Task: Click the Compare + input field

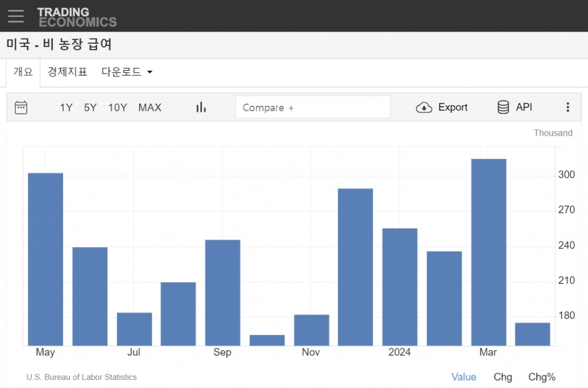Action: click(312, 107)
